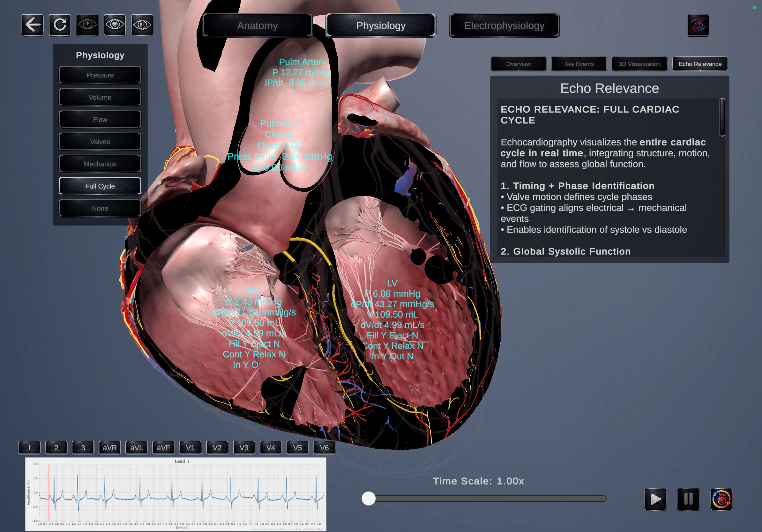
Task: Click the Lead II ECG graph
Action: (x=176, y=494)
